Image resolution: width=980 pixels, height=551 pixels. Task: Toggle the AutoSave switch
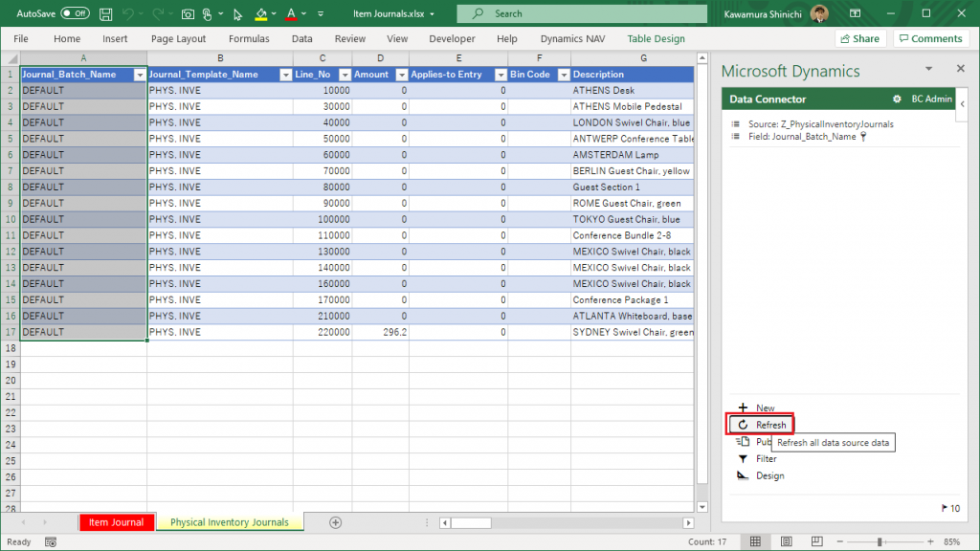tap(75, 13)
